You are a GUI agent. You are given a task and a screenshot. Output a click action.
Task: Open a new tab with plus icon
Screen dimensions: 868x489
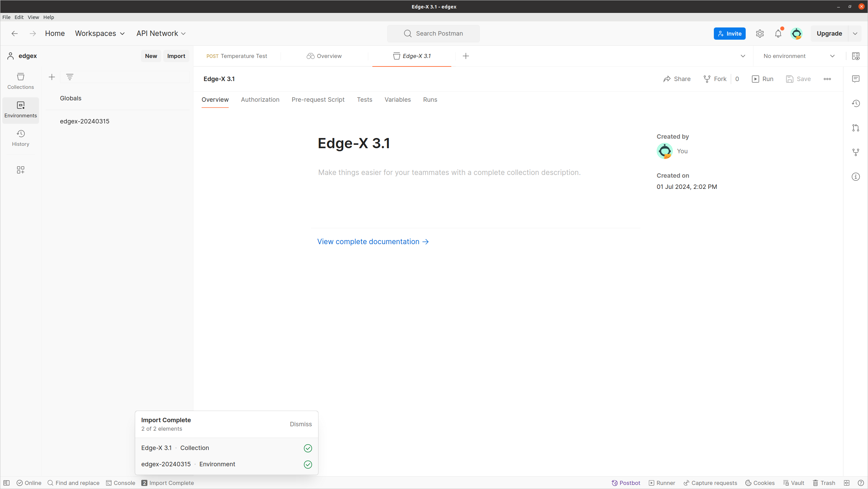tap(466, 56)
